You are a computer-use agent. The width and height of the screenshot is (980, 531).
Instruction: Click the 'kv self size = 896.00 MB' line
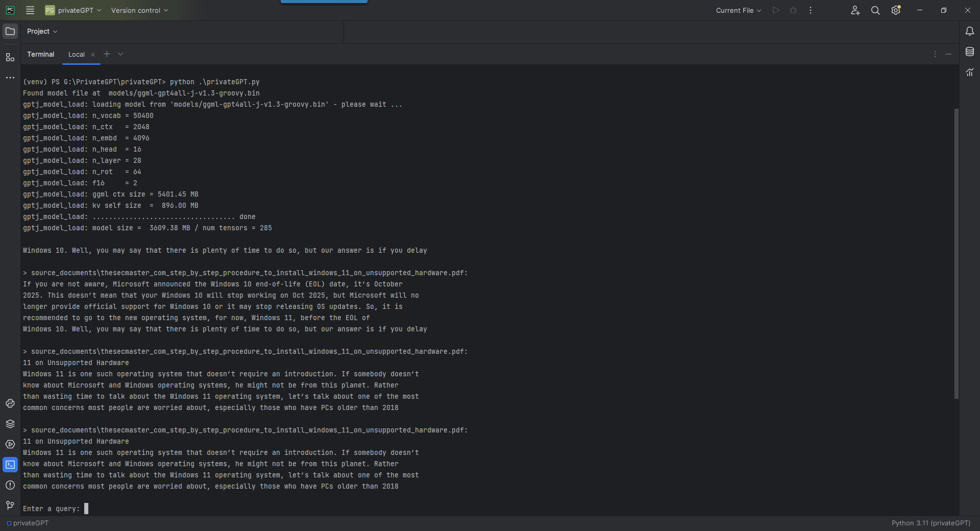[x=111, y=205]
